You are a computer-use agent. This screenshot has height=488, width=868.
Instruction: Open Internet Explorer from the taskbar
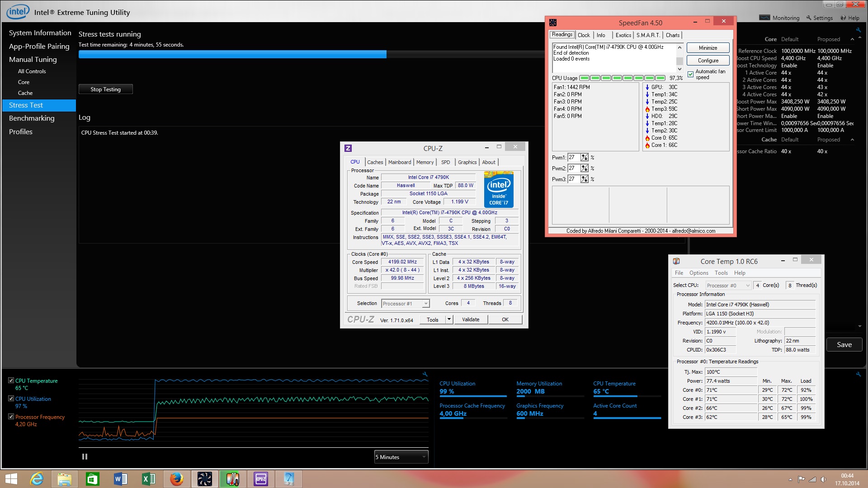coord(37,479)
